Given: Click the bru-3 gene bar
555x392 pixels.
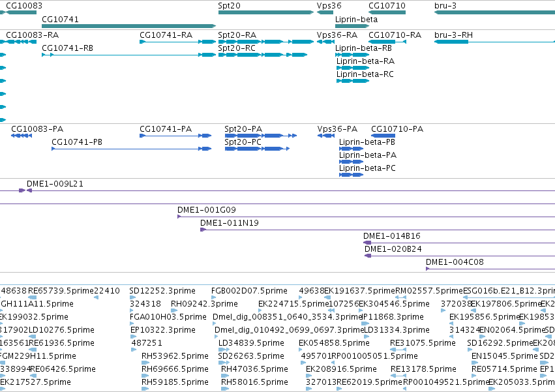Looking at the screenshot, I should (494, 12).
